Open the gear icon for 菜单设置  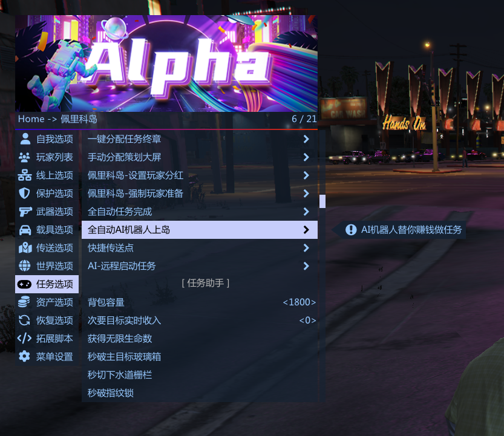point(25,357)
